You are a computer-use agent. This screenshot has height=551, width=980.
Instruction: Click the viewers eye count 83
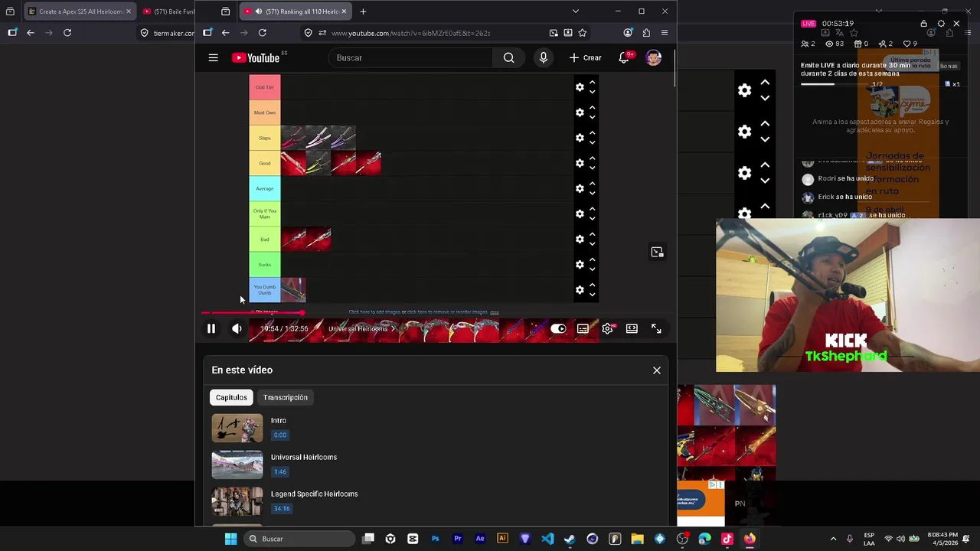point(835,44)
